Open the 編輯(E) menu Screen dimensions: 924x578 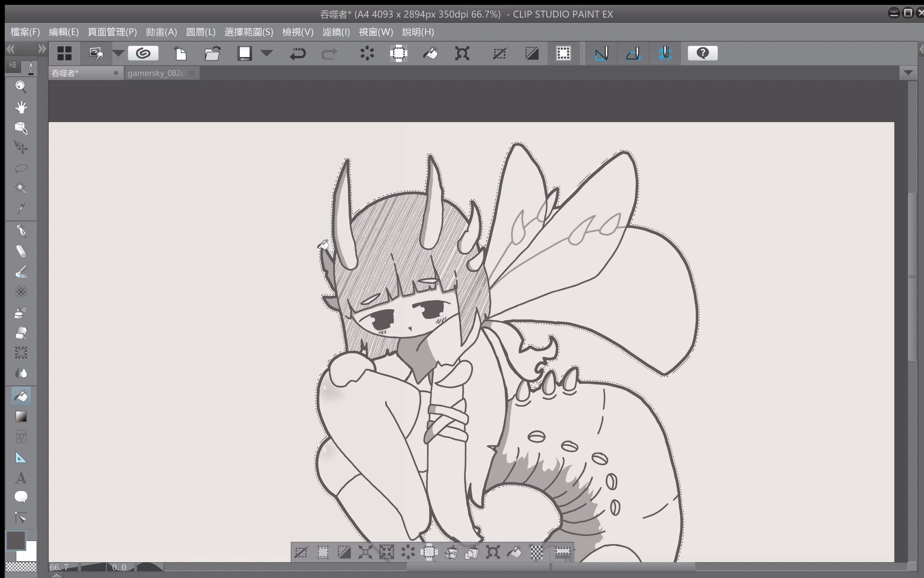pos(64,32)
